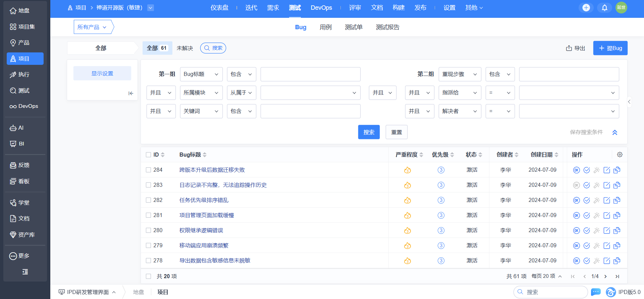Open the table column settings gear
Screen dimensions: 644x299
[620, 155]
